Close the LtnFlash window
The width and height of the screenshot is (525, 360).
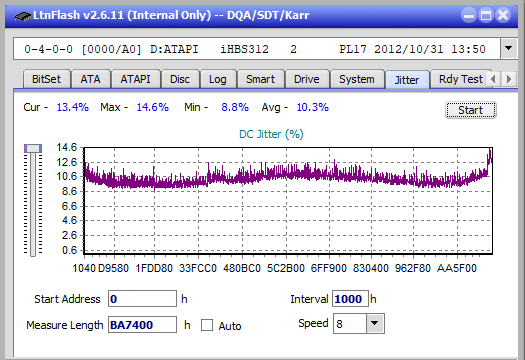(503, 15)
